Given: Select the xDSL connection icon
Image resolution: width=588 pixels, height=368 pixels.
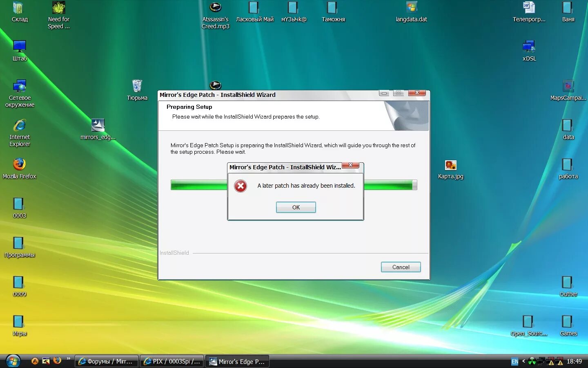Looking at the screenshot, I should [529, 51].
